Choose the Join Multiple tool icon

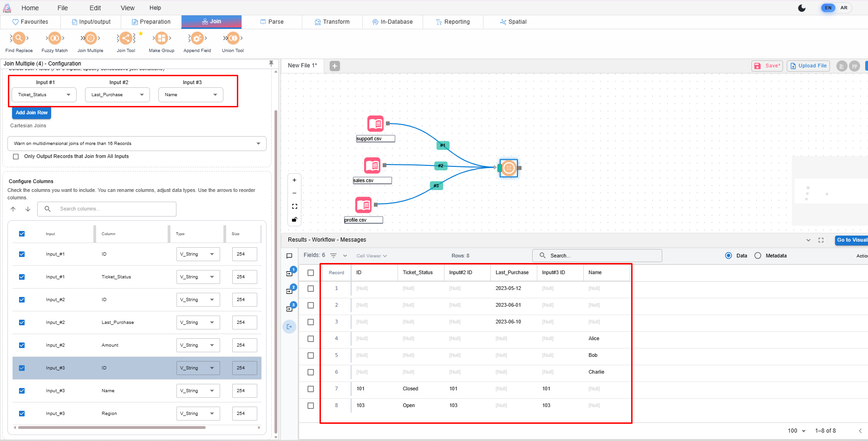click(90, 39)
